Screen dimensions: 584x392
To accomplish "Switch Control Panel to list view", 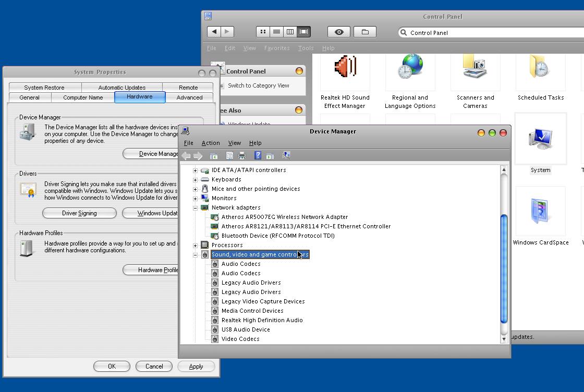I will [x=276, y=32].
